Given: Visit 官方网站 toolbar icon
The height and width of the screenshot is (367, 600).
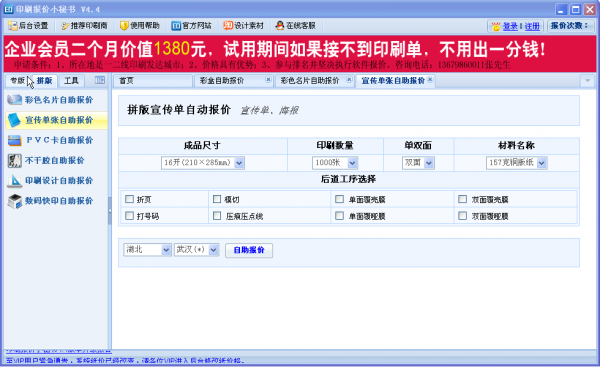Looking at the screenshot, I should (x=176, y=26).
